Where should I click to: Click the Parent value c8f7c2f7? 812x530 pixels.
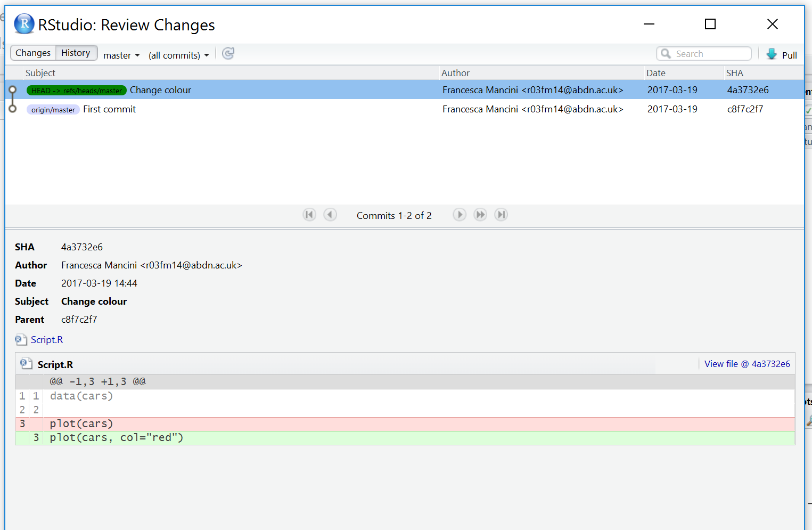79,320
